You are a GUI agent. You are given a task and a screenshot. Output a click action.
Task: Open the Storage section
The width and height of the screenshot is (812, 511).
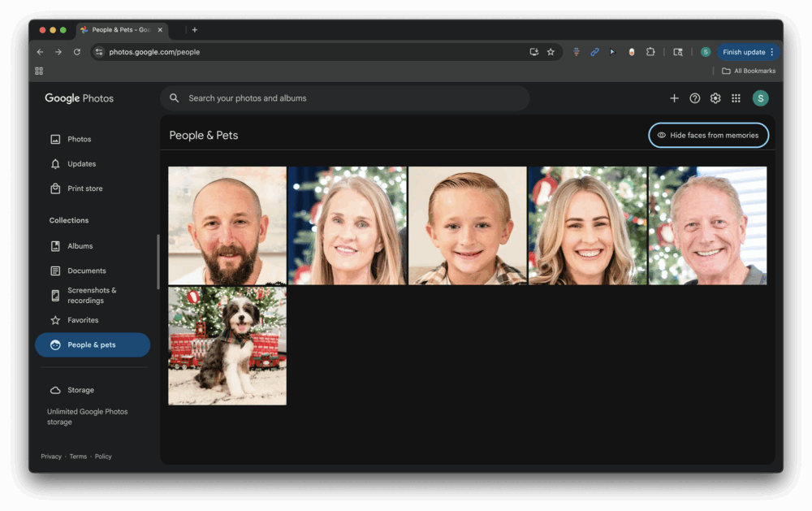click(80, 390)
